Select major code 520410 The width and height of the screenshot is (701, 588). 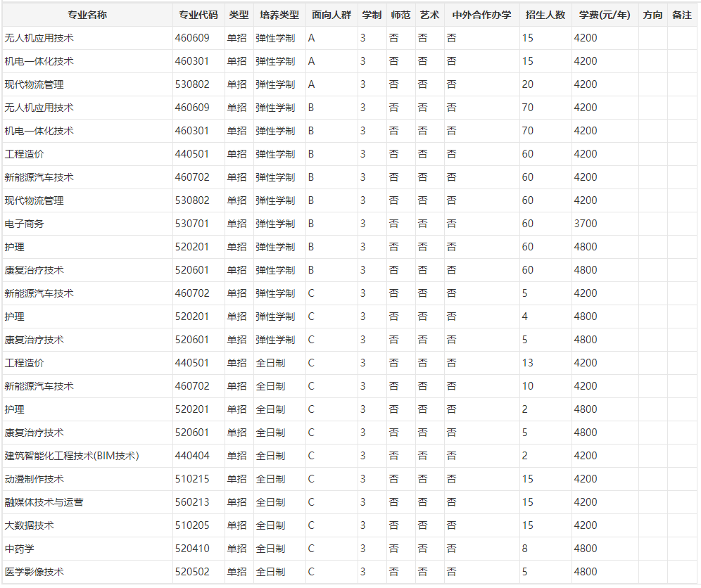click(x=192, y=549)
